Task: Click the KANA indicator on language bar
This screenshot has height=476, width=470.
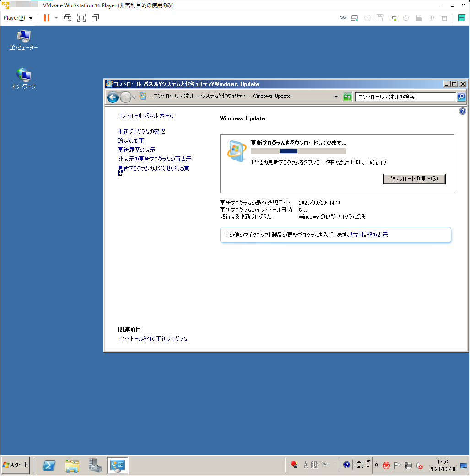Action: pos(359,467)
